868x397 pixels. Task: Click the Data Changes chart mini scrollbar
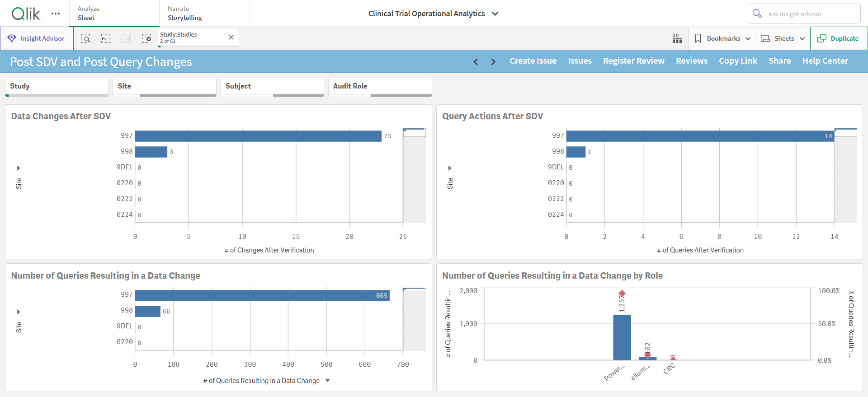point(414,175)
